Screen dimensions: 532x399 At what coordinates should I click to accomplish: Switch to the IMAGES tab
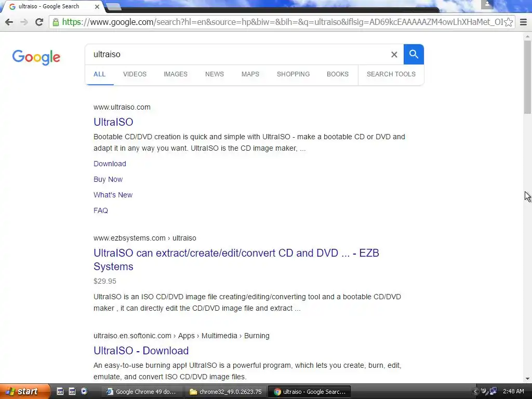pyautogui.click(x=176, y=74)
